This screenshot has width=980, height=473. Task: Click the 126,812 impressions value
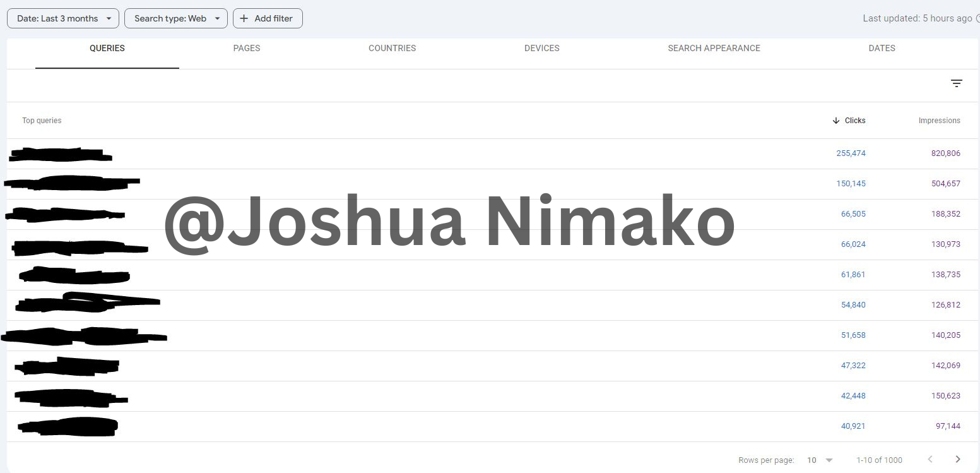[x=945, y=305]
